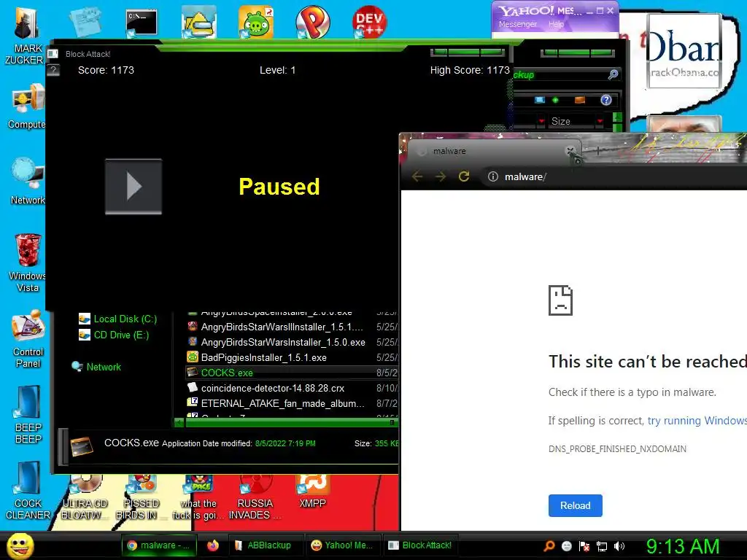Switch to ABBlackup taskbar button

[265, 545]
